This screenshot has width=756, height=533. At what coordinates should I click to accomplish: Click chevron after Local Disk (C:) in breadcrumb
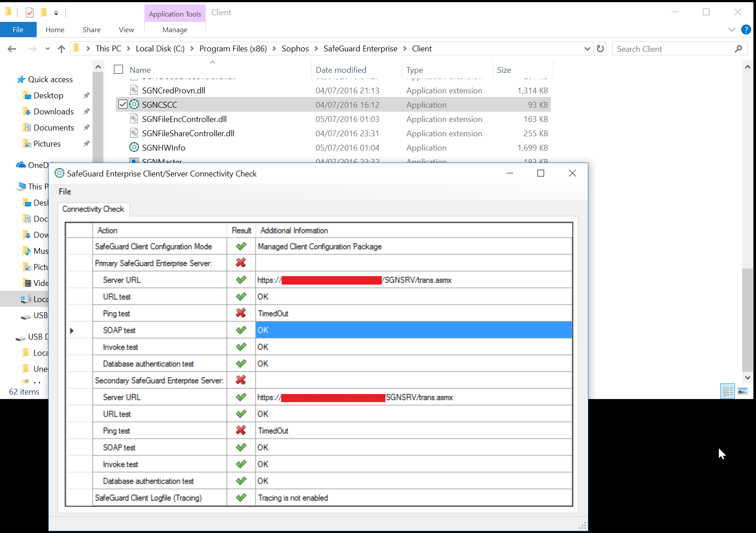tap(192, 49)
